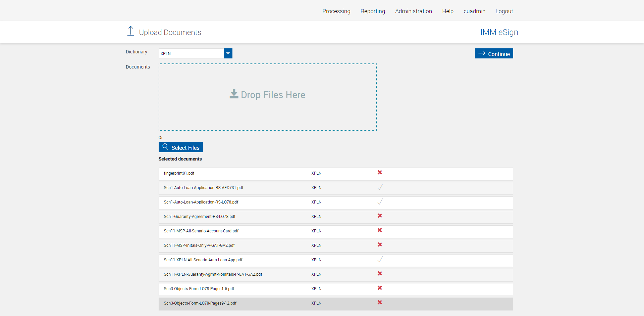Image resolution: width=644 pixels, height=316 pixels.
Task: Click the Select Files button
Action: [181, 147]
